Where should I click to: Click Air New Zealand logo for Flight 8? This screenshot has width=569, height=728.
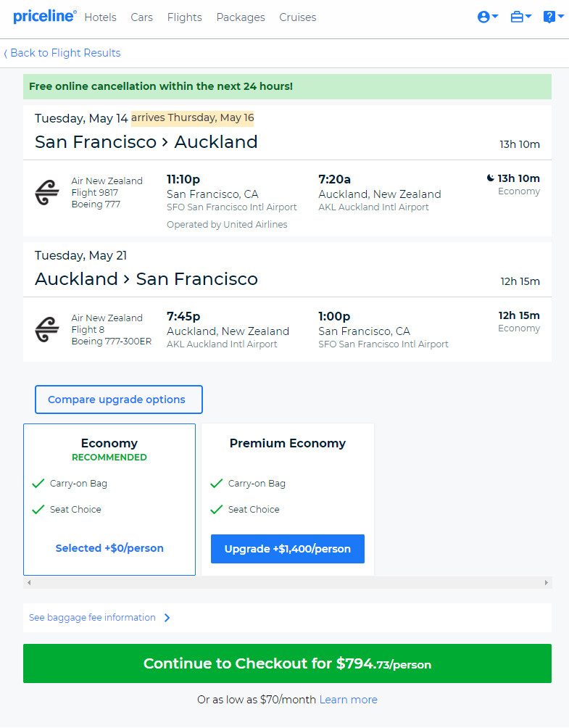pos(47,329)
